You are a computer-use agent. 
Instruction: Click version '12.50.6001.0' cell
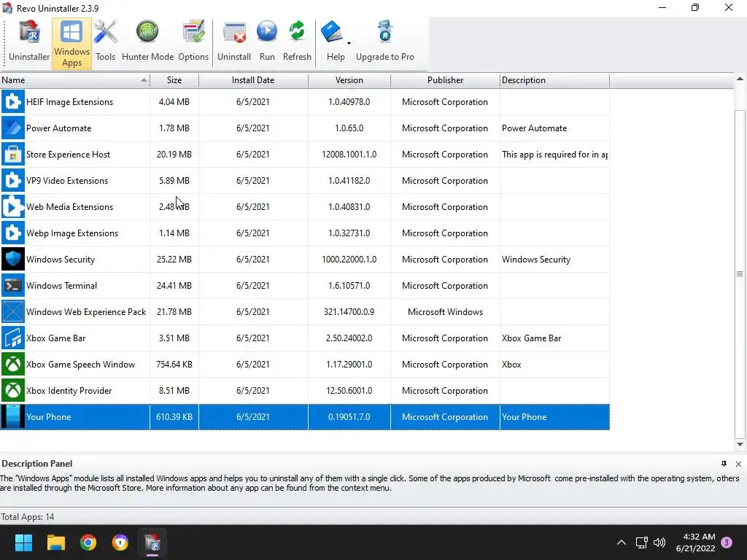point(349,391)
